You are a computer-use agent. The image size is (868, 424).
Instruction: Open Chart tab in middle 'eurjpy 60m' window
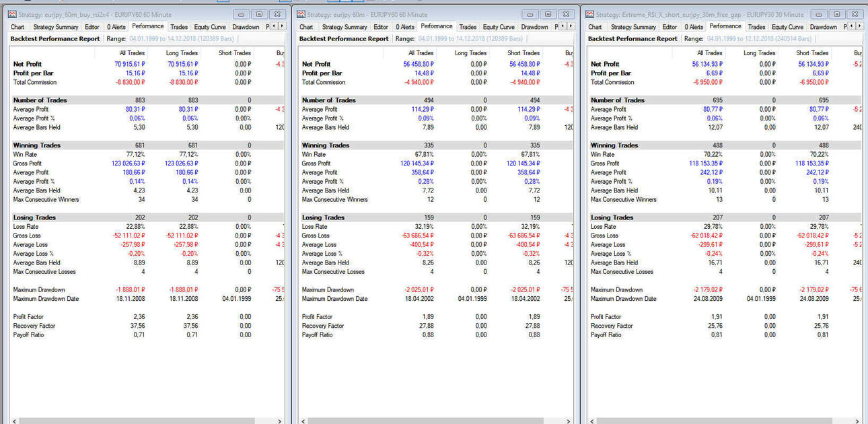pos(306,27)
